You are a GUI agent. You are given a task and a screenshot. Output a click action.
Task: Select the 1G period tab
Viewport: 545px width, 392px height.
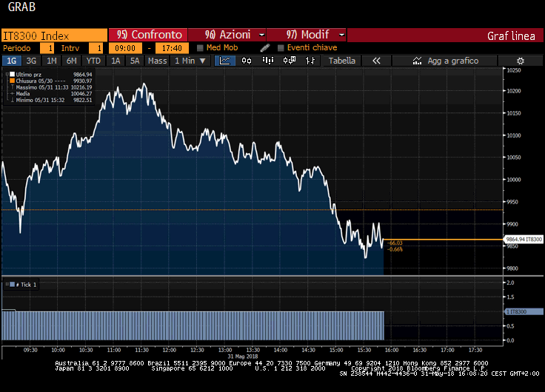click(x=11, y=61)
